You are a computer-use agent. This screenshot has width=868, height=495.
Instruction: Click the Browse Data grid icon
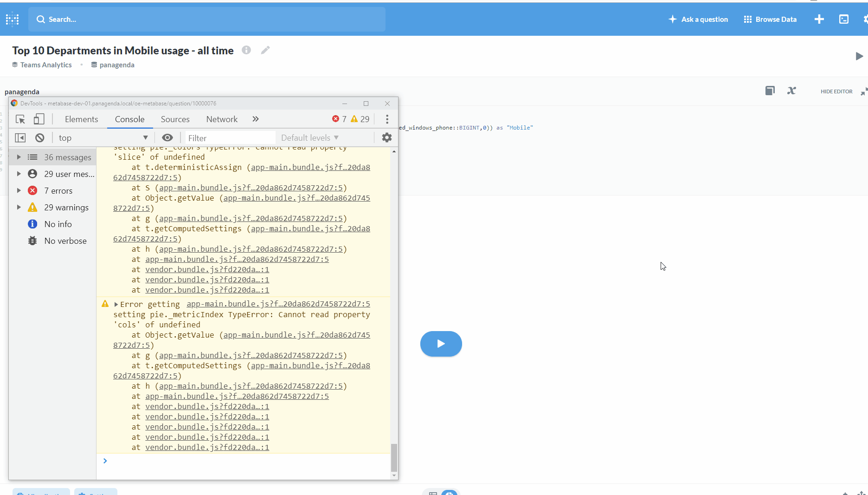(x=747, y=19)
